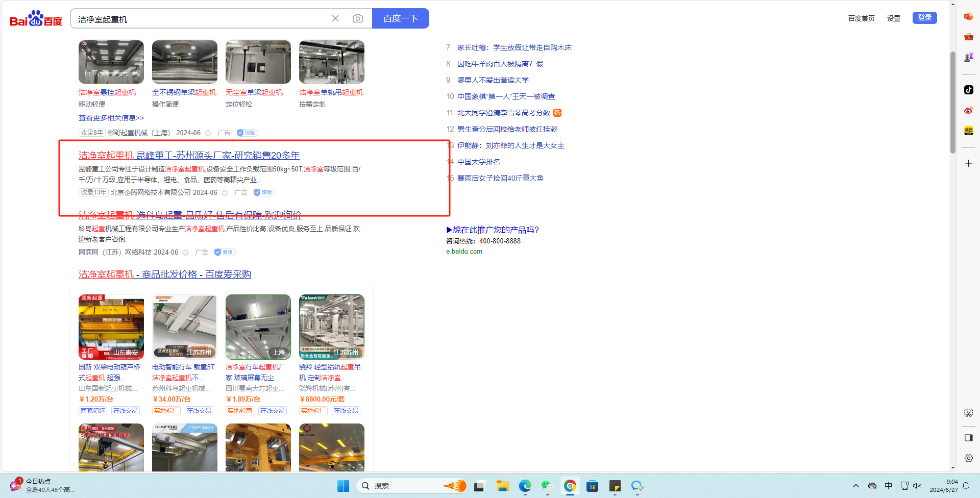Click the sidebar panel toggle icon
This screenshot has width=980, height=498.
point(968,437)
